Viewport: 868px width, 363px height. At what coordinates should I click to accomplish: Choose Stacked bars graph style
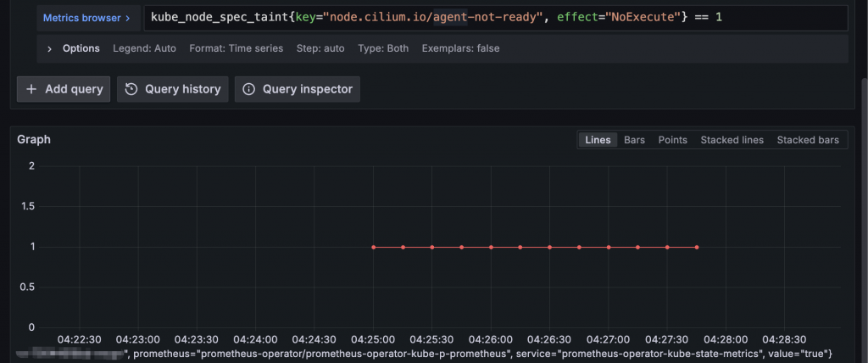[808, 140]
